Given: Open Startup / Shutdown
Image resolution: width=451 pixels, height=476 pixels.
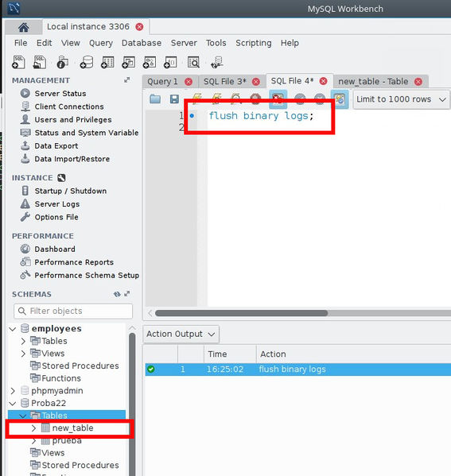Looking at the screenshot, I should click(x=71, y=191).
